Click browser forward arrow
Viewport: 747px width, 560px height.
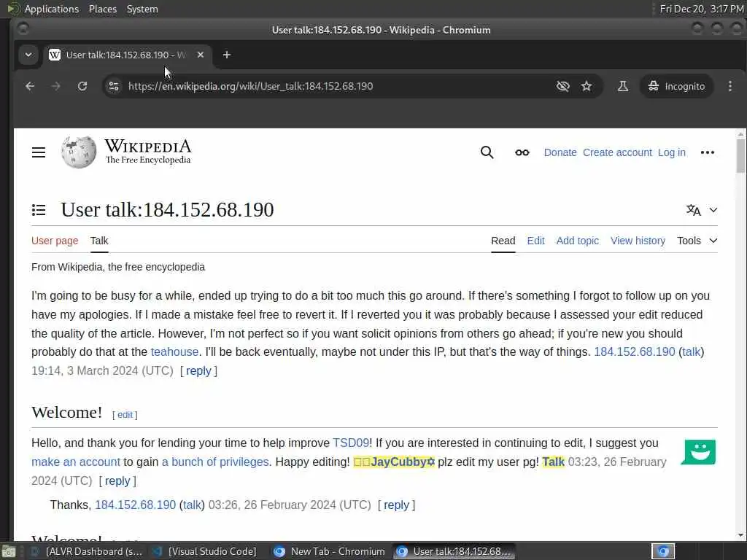coord(56,86)
